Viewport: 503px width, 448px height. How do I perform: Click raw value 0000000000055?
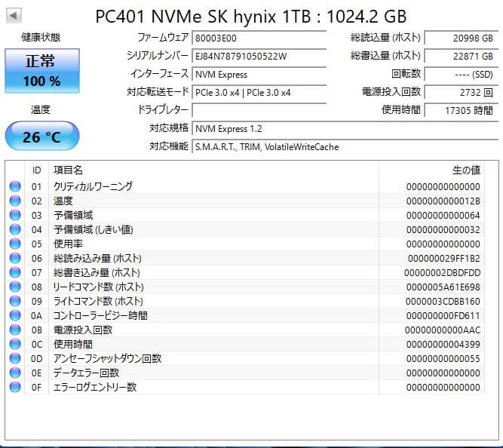point(443,359)
